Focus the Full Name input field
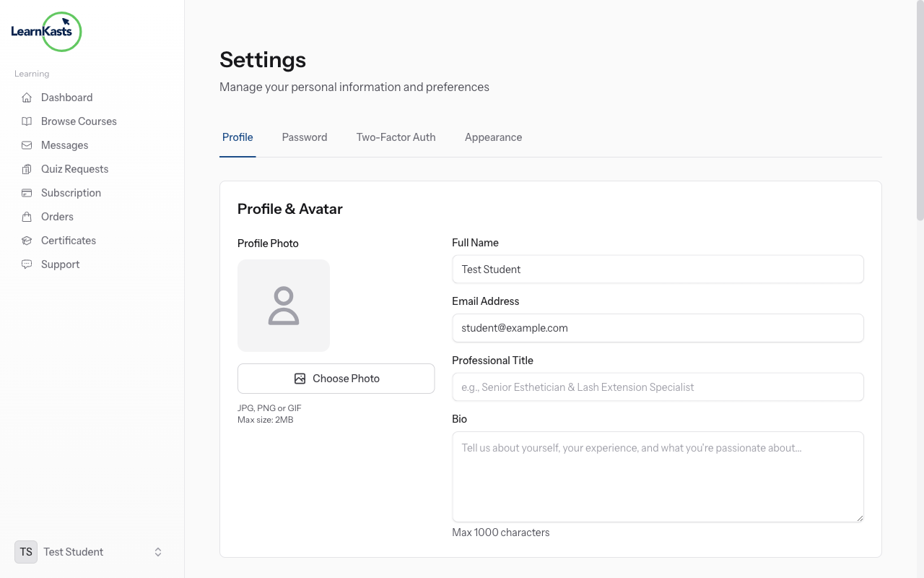 coord(658,269)
